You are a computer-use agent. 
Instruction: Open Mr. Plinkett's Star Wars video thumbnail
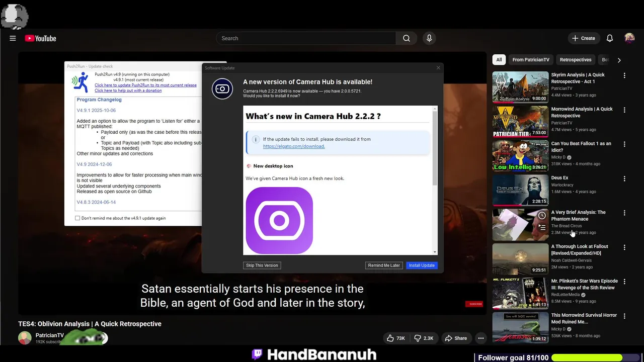520,293
